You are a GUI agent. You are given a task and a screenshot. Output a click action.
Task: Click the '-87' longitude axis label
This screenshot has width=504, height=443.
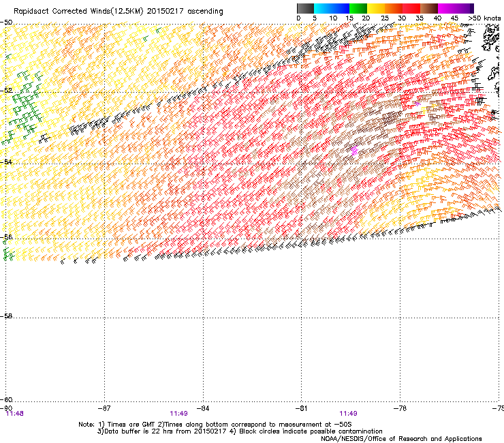[x=104, y=408]
